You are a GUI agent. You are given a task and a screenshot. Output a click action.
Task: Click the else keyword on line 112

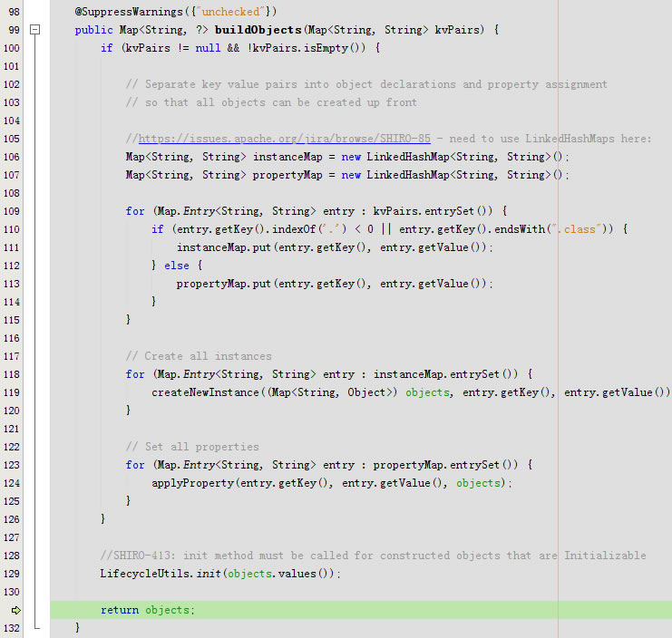point(177,266)
